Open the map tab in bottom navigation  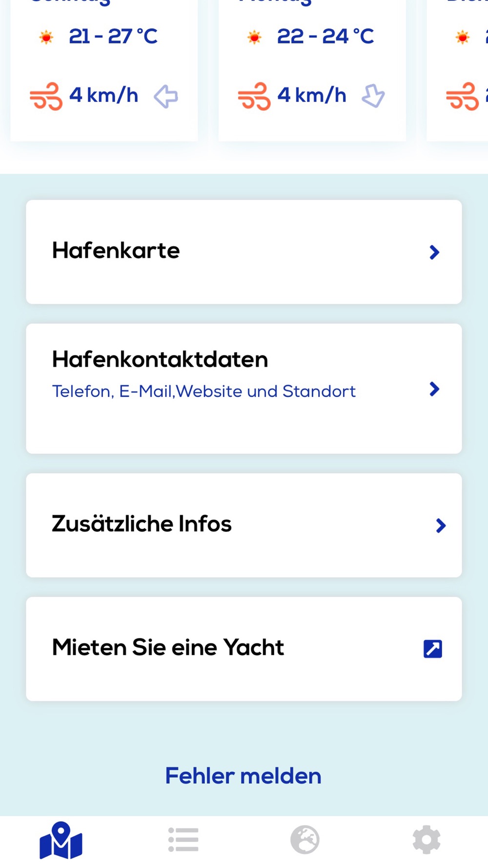pyautogui.click(x=61, y=840)
